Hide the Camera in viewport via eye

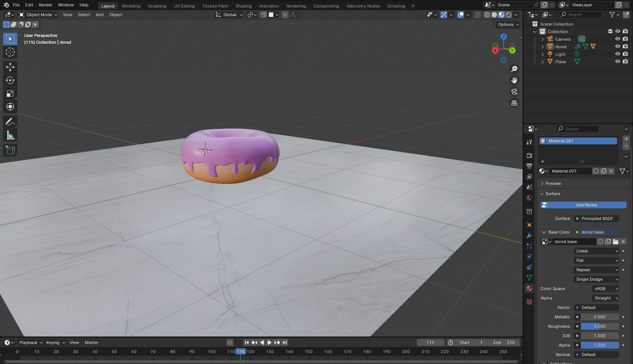pyautogui.click(x=618, y=39)
